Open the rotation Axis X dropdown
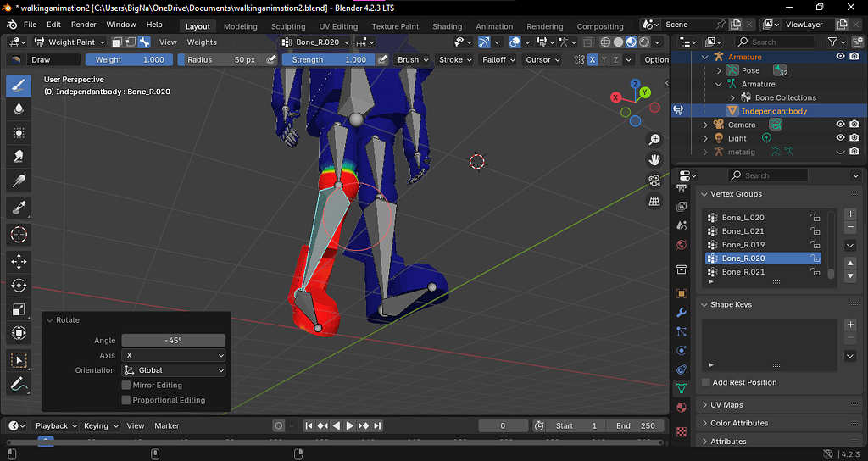 [173, 355]
